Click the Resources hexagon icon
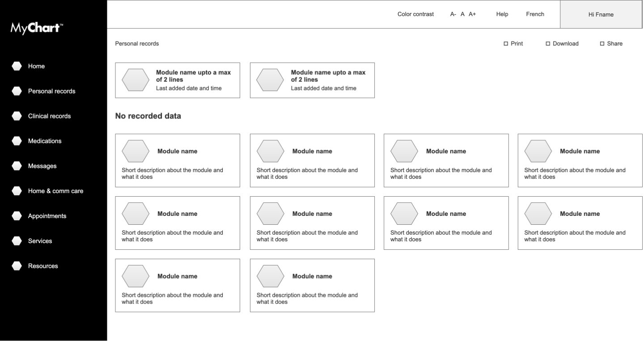 click(17, 265)
